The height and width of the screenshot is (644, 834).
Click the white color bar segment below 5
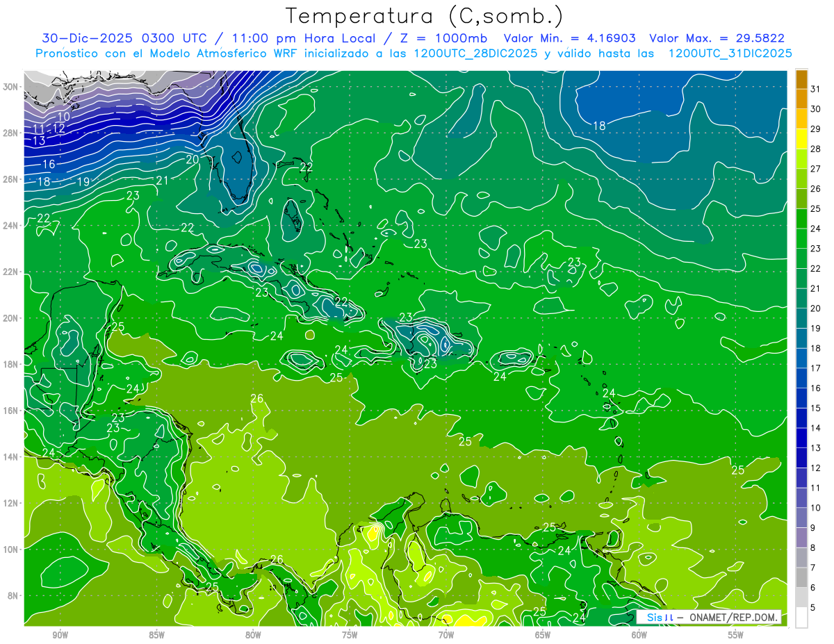801,618
